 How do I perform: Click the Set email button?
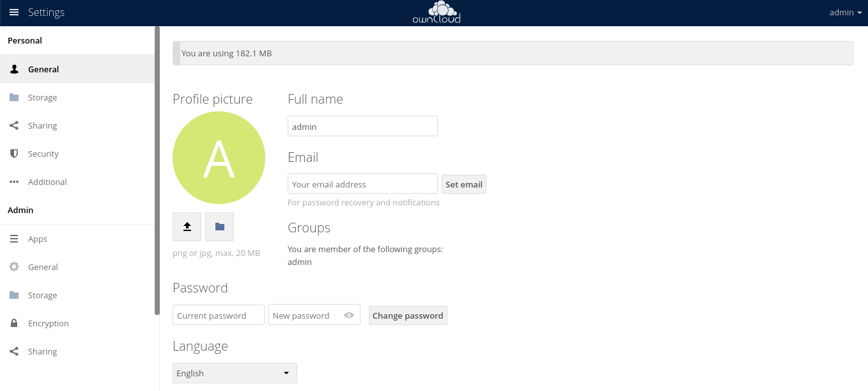tap(464, 184)
